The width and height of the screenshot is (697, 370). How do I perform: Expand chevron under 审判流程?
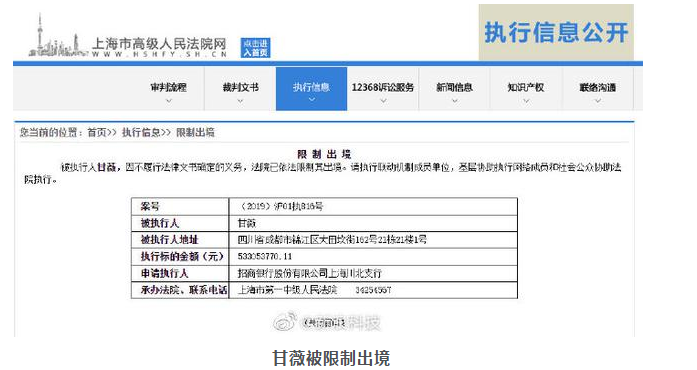tap(168, 101)
